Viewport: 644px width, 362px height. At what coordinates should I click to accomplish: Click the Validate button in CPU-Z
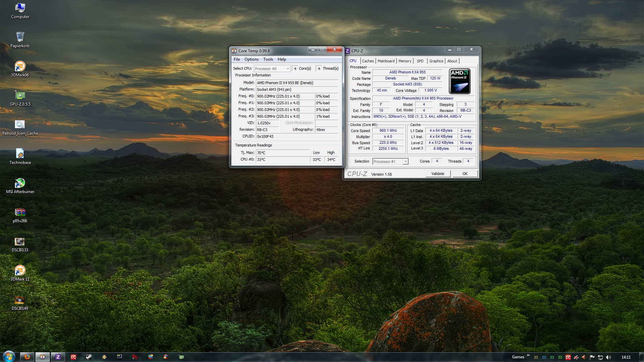[x=438, y=174]
